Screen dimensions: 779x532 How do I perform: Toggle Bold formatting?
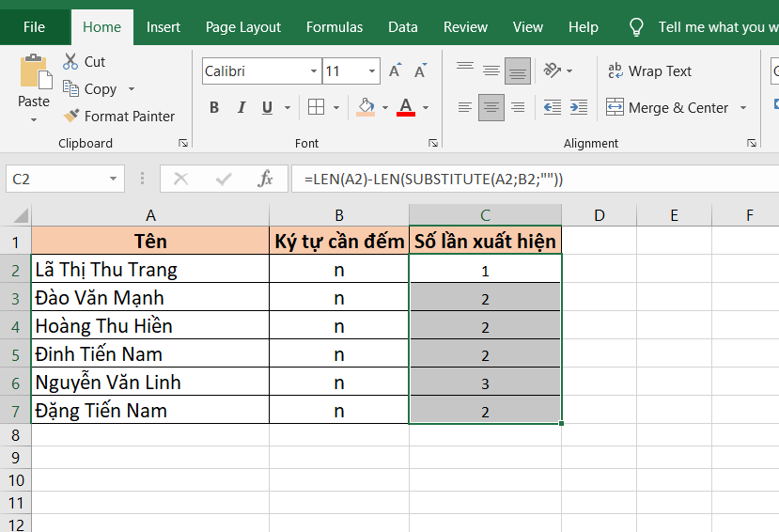pyautogui.click(x=214, y=107)
